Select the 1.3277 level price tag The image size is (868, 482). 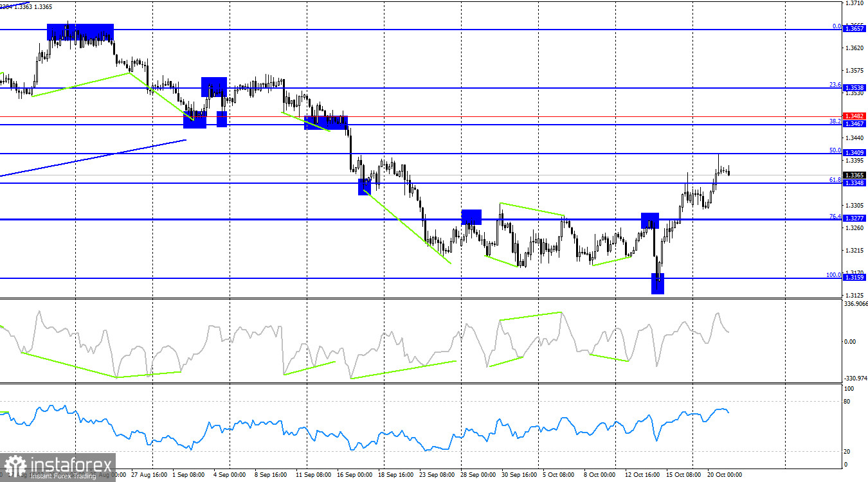coord(855,219)
